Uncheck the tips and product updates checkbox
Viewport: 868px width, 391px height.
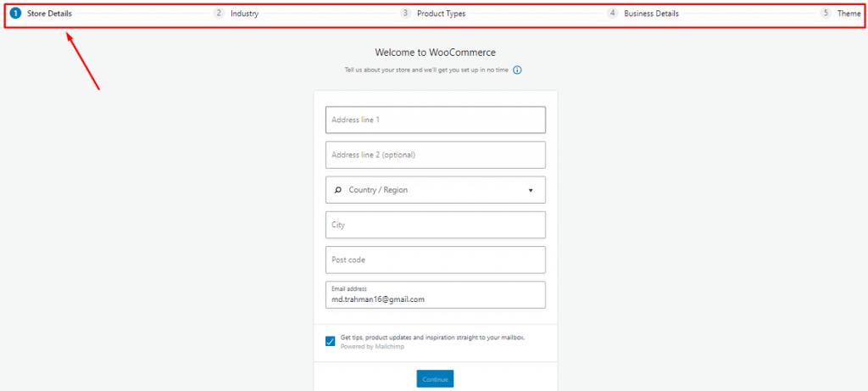[x=330, y=341]
